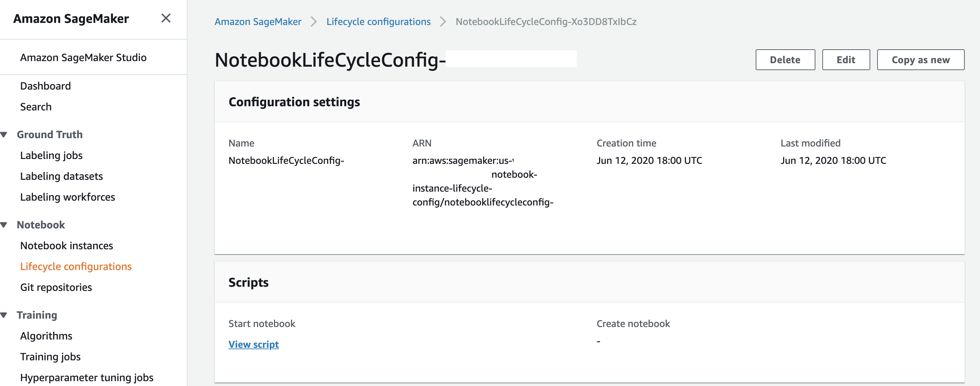Edit the lifecycle configuration
The width and height of the screenshot is (980, 386).
pyautogui.click(x=846, y=60)
